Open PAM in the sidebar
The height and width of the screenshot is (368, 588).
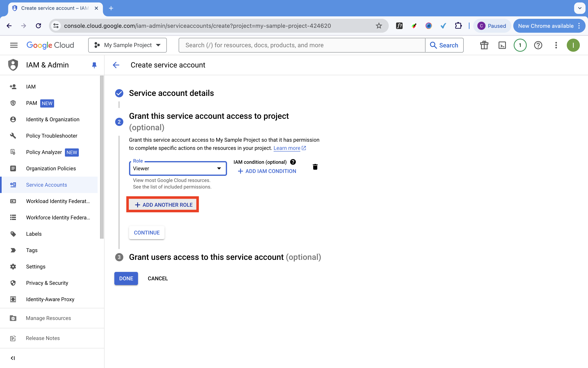click(49, 103)
